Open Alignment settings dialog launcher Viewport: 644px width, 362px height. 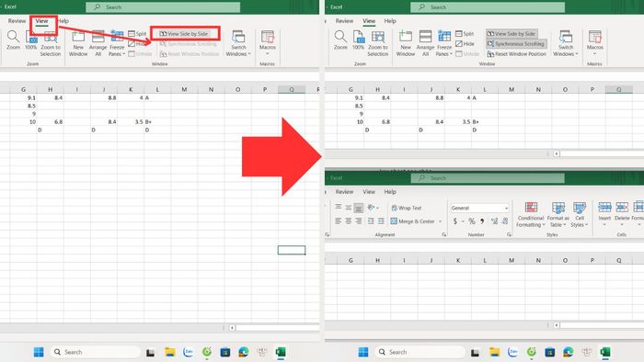click(444, 235)
